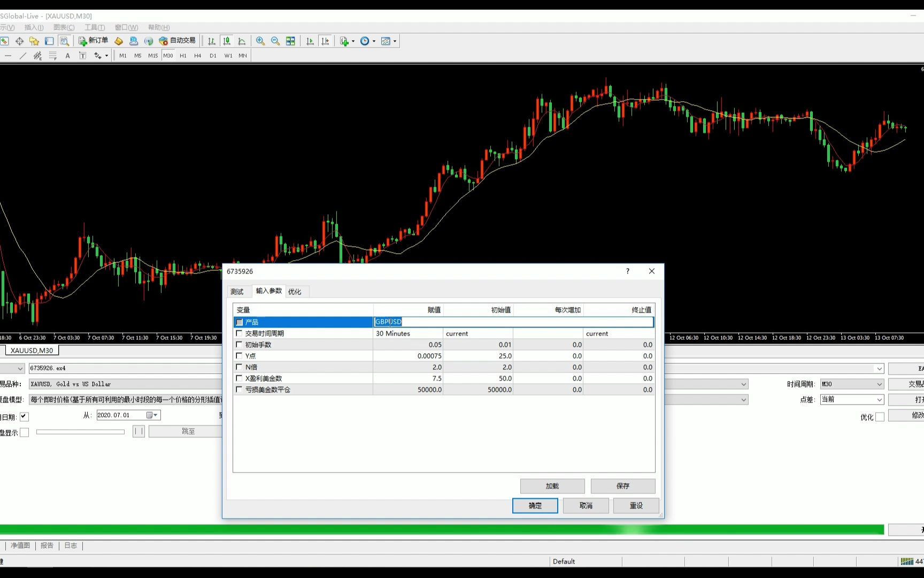The width and height of the screenshot is (924, 578).
Task: Switch chart to line chart icon
Action: click(242, 41)
